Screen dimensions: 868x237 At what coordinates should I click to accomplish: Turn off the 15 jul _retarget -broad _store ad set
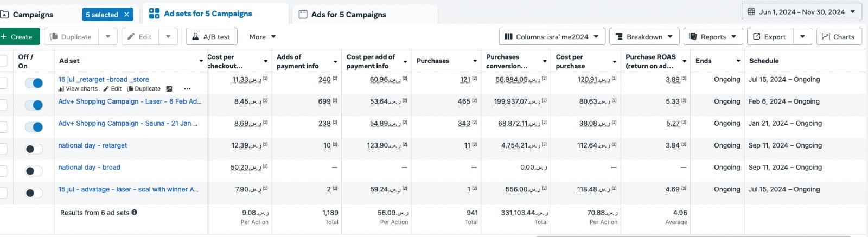point(34,83)
